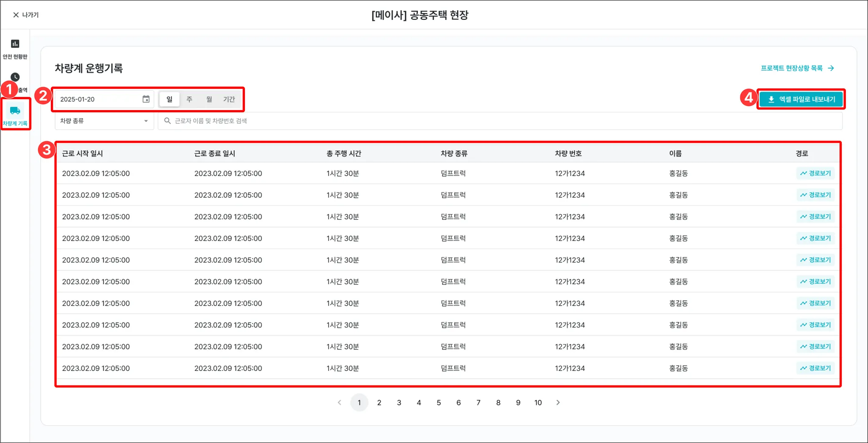Screen dimensions: 868x443
Task: Open 프로젝트 현장상황 목록 link
Action: pos(797,68)
